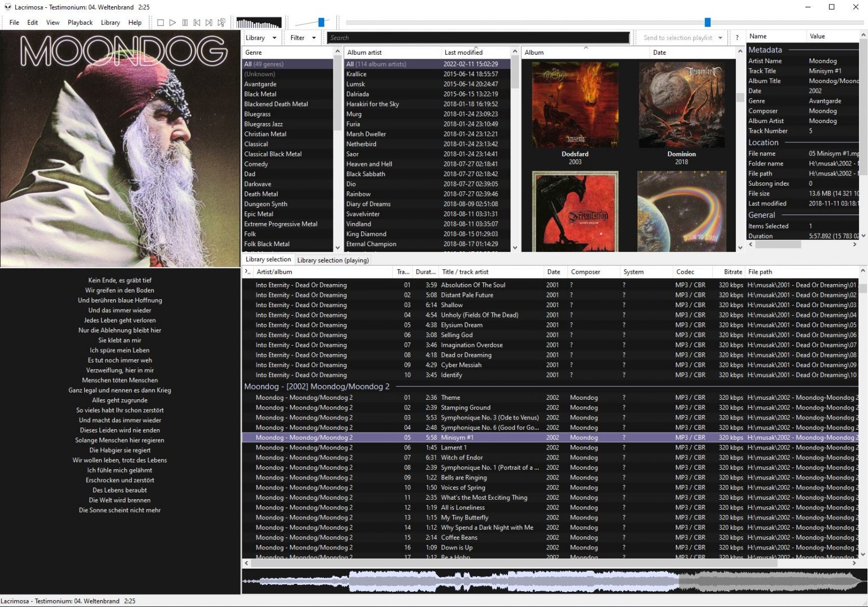Click the spectrum visualizer display
The height and width of the screenshot is (607, 868).
pyautogui.click(x=259, y=23)
